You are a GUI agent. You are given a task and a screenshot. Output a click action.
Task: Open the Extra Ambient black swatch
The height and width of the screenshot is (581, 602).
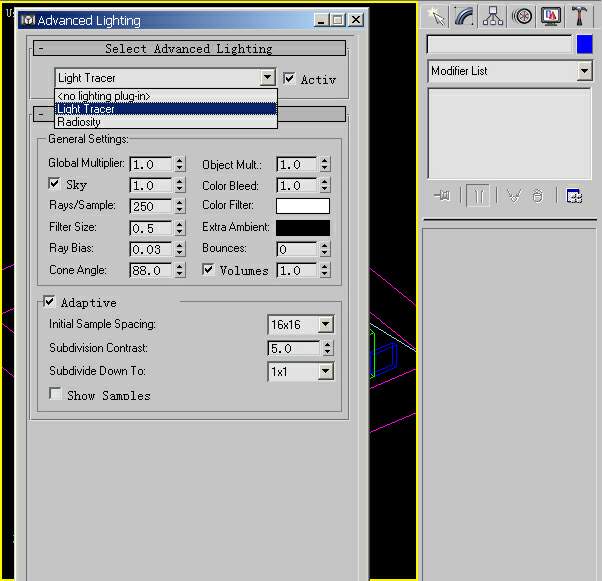click(303, 228)
